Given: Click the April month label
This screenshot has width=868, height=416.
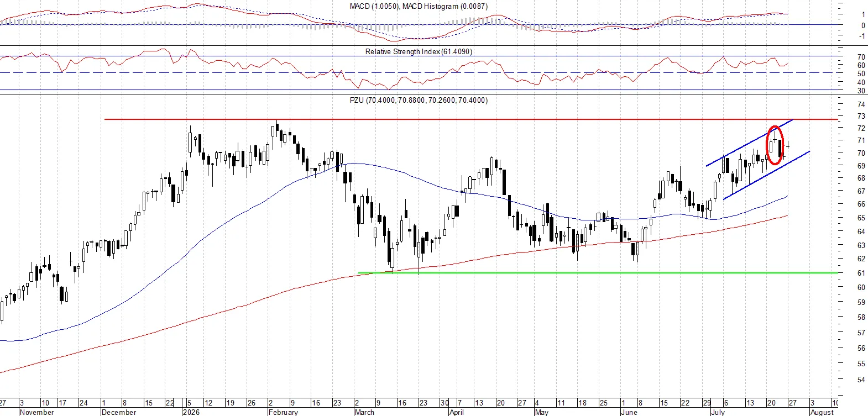Looking at the screenshot, I should (457, 412).
